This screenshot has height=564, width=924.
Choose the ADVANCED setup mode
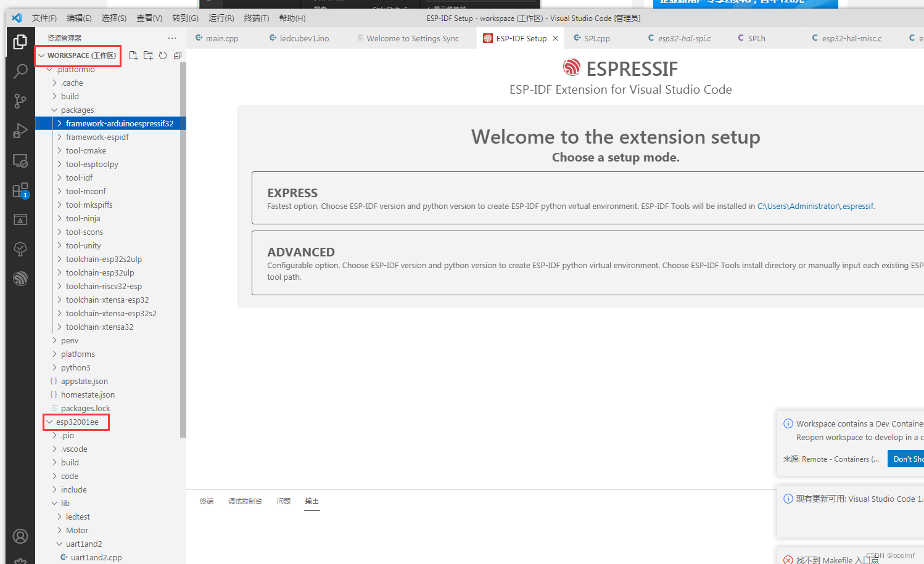point(588,263)
